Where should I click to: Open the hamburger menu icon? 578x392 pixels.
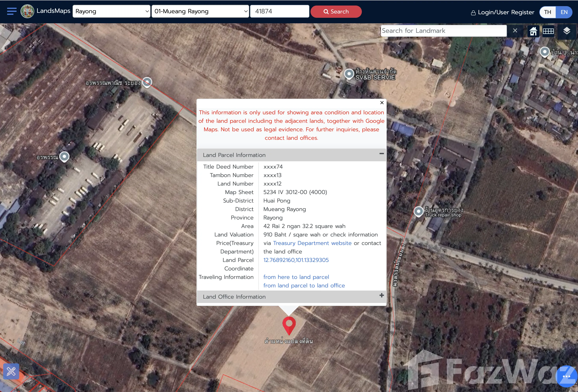click(x=12, y=11)
